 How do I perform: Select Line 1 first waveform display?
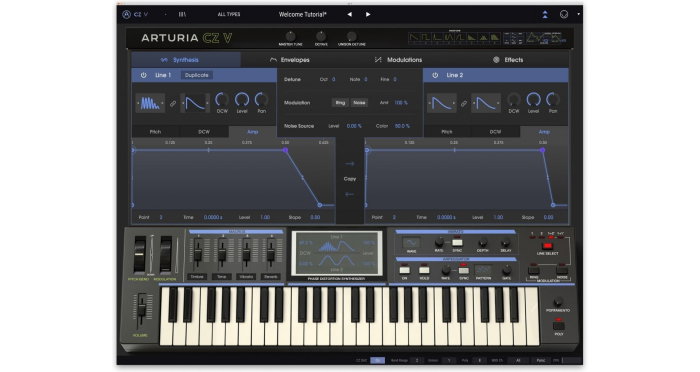point(150,103)
